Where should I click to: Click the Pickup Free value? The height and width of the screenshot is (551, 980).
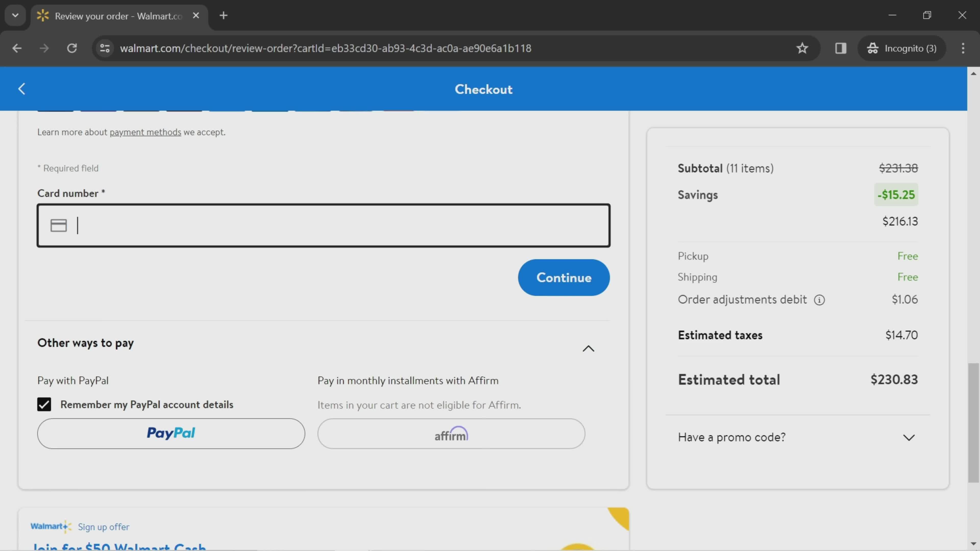tap(907, 256)
